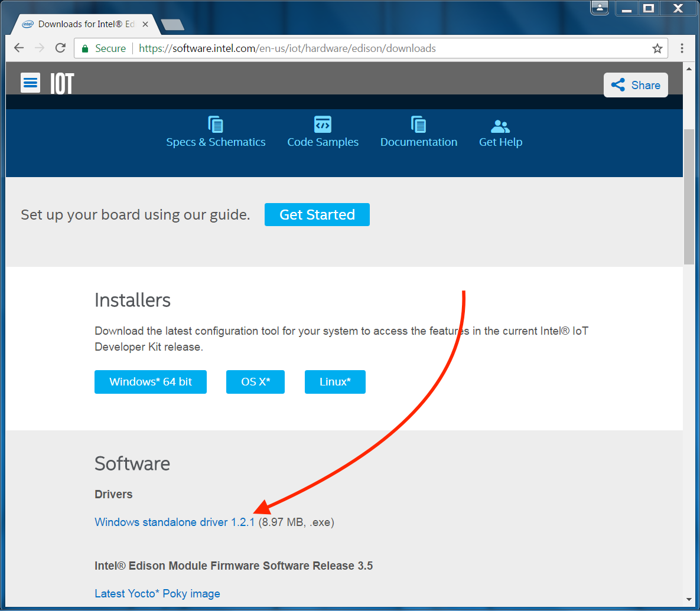This screenshot has width=700, height=611.
Task: Open the IOT hamburger menu
Action: tap(30, 83)
